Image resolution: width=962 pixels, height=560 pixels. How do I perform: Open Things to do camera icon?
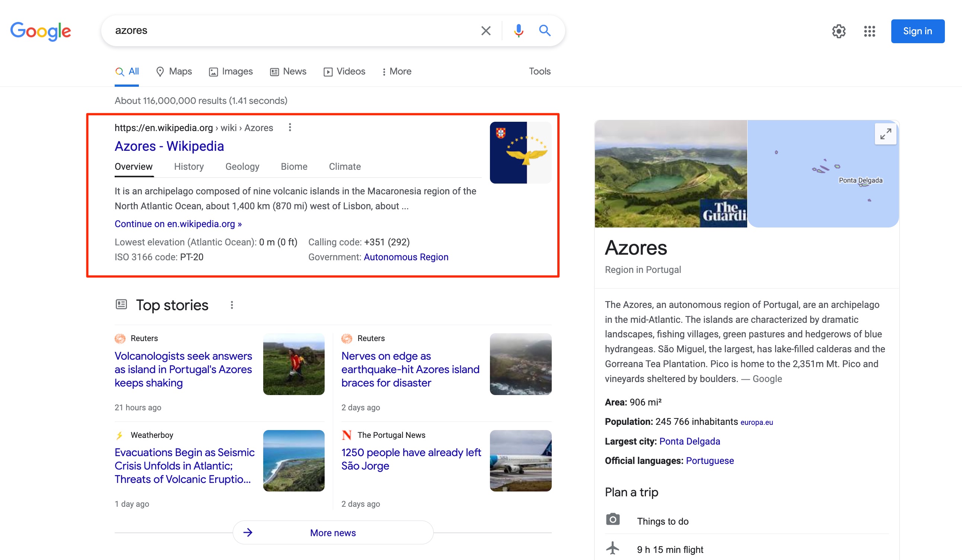click(x=613, y=520)
